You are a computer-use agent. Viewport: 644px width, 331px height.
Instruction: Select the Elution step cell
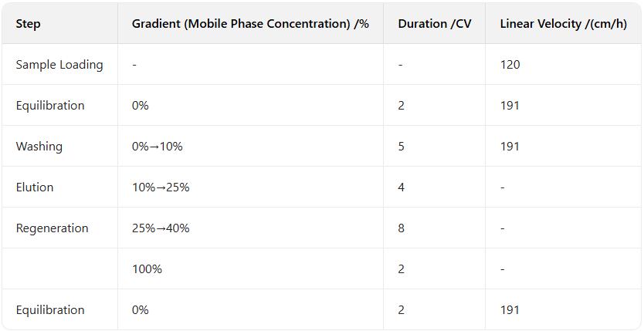[x=36, y=187]
